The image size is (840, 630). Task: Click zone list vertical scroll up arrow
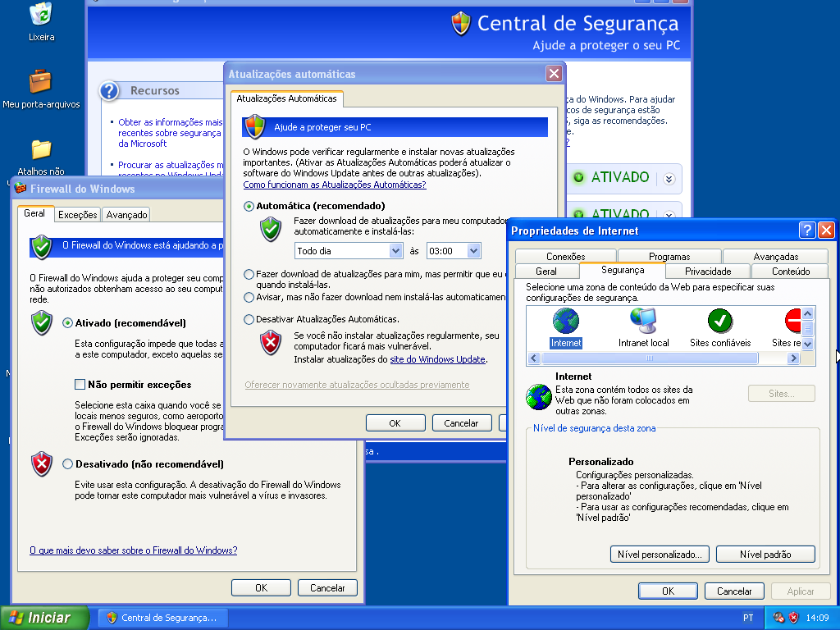tap(808, 313)
